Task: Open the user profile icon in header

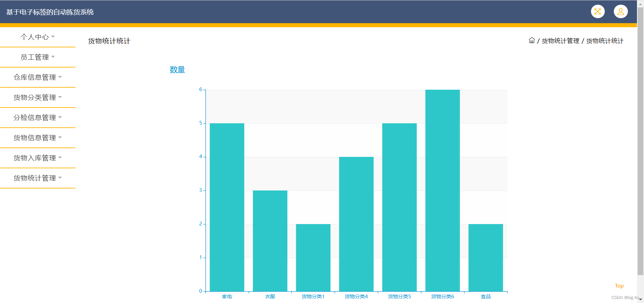Action: click(x=621, y=11)
